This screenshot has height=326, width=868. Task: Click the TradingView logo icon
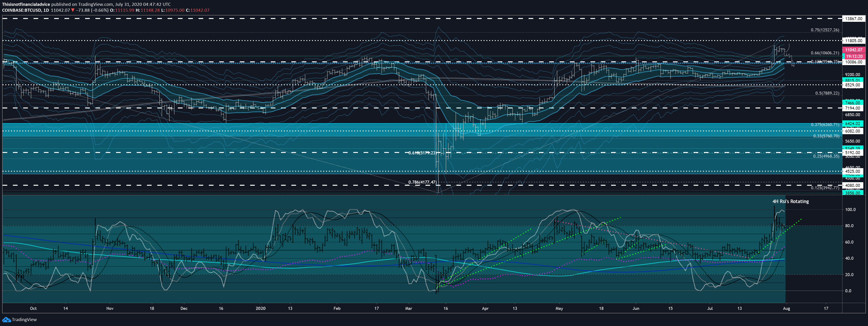6,319
